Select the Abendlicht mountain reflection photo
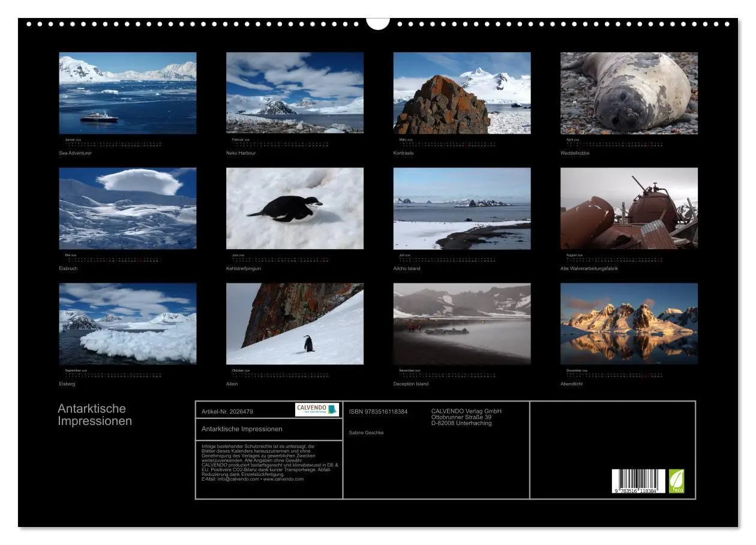 click(629, 324)
